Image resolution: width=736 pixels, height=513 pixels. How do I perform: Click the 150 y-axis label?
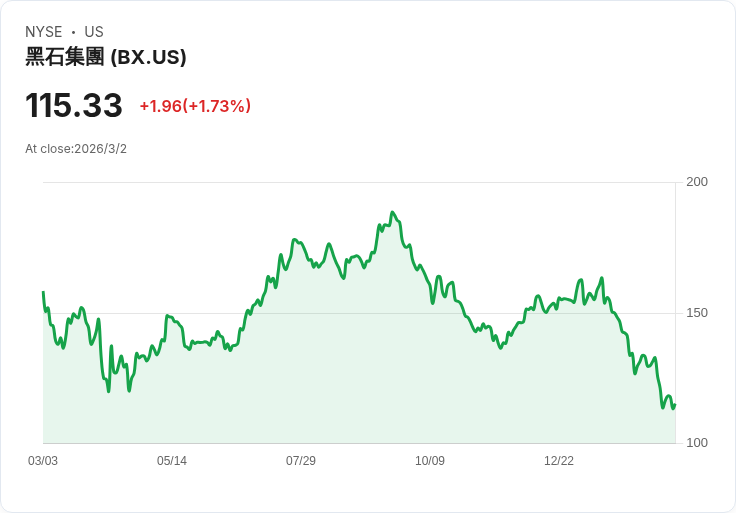[697, 313]
